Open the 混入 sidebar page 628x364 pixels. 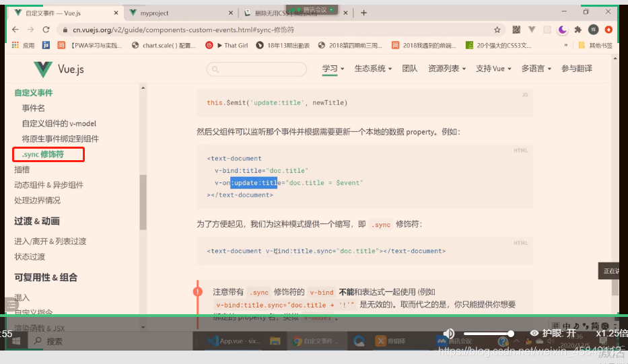pyautogui.click(x=22, y=297)
